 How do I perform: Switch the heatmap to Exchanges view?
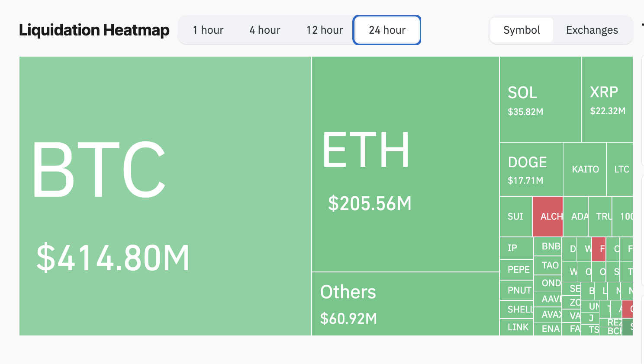point(592,30)
